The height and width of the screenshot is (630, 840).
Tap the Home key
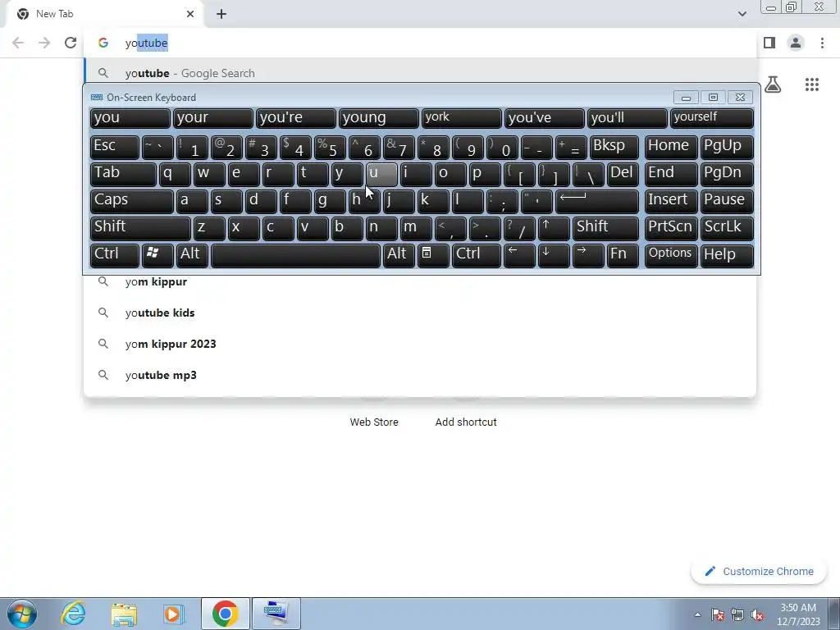coord(671,147)
